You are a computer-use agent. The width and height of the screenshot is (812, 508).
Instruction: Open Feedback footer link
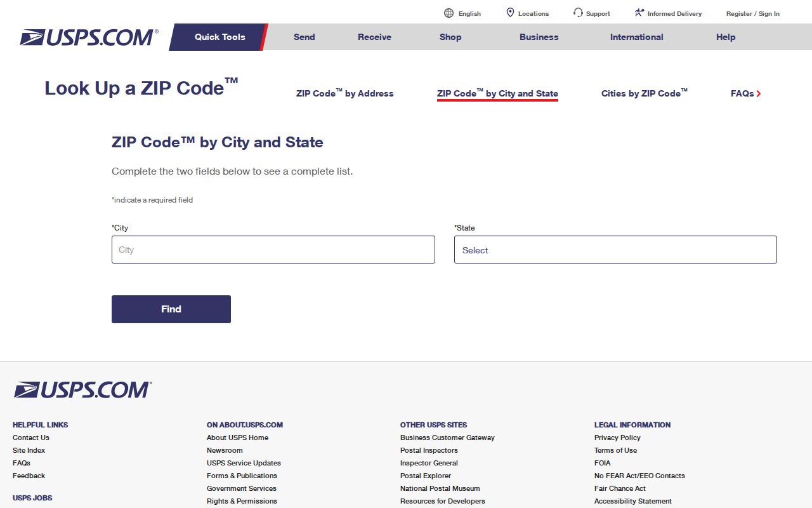(x=29, y=476)
